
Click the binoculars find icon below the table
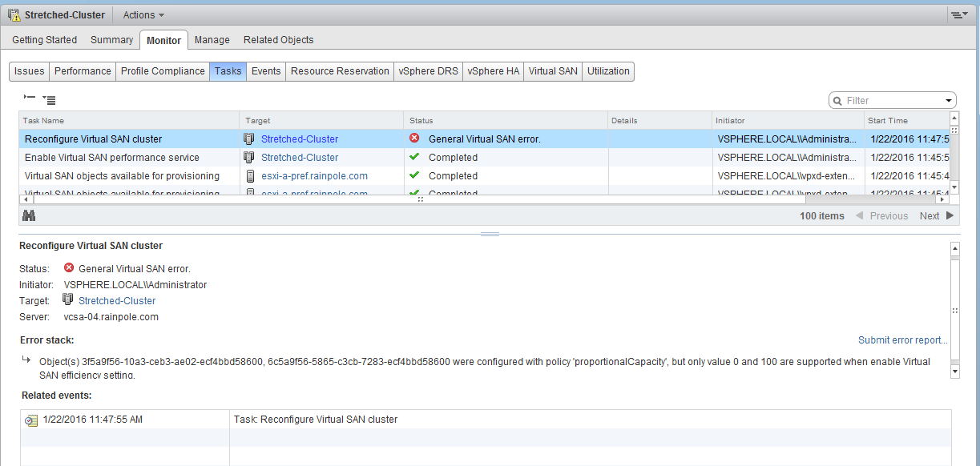29,215
